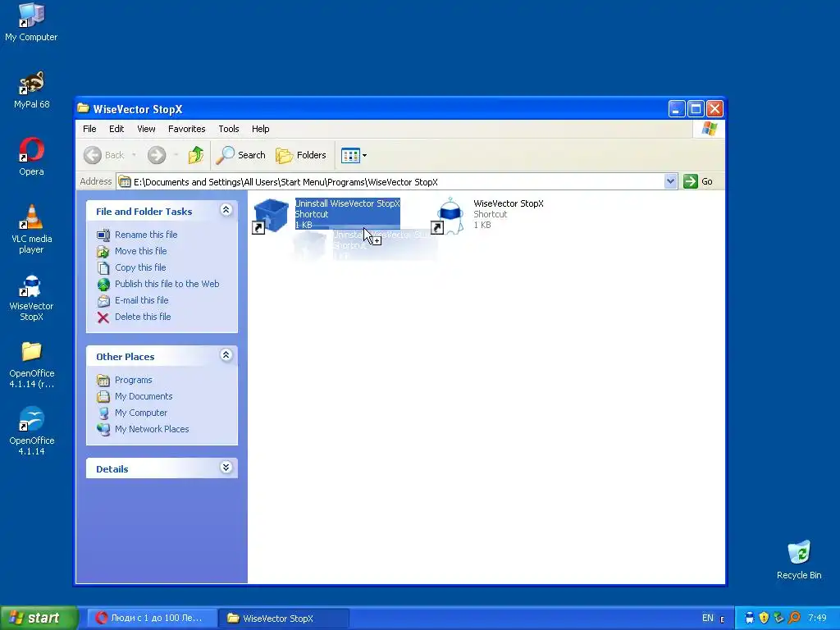
Task: Open the Tools menu
Action: point(229,129)
